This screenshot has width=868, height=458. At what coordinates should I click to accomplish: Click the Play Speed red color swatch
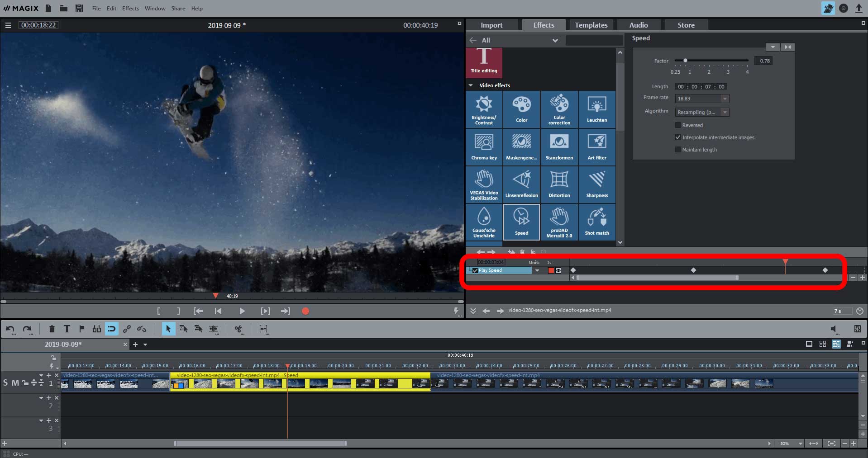pyautogui.click(x=551, y=270)
